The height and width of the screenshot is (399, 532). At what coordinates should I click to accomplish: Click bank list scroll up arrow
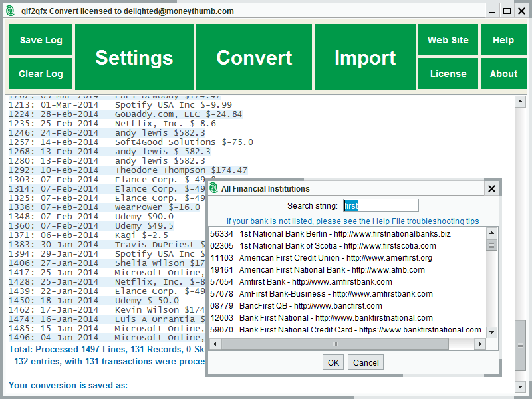(x=491, y=233)
